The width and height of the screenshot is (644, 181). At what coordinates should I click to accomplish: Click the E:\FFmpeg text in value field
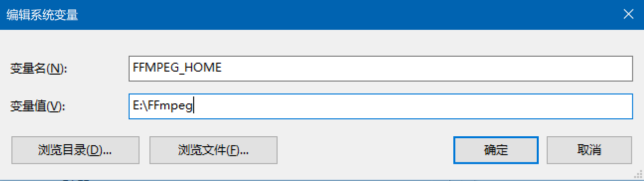[162, 106]
